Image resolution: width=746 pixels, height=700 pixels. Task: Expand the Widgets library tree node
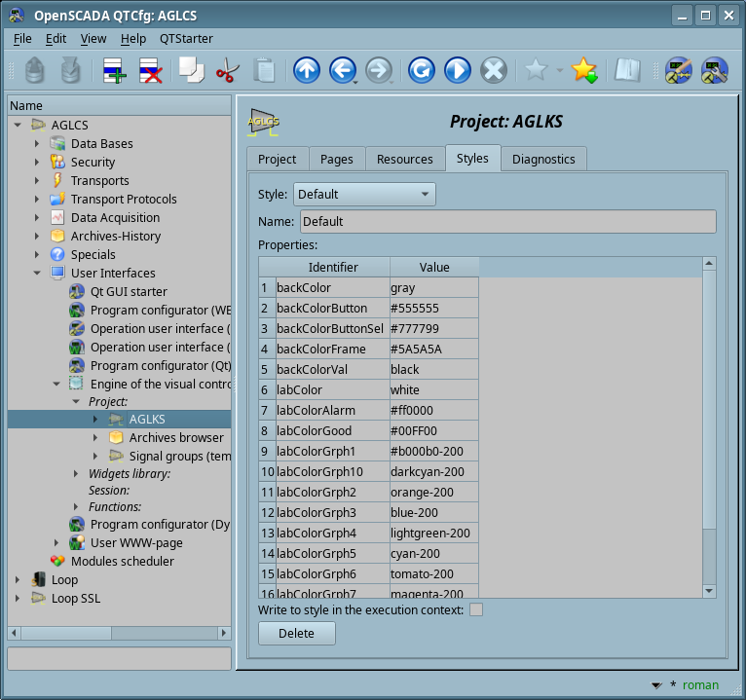[x=77, y=474]
